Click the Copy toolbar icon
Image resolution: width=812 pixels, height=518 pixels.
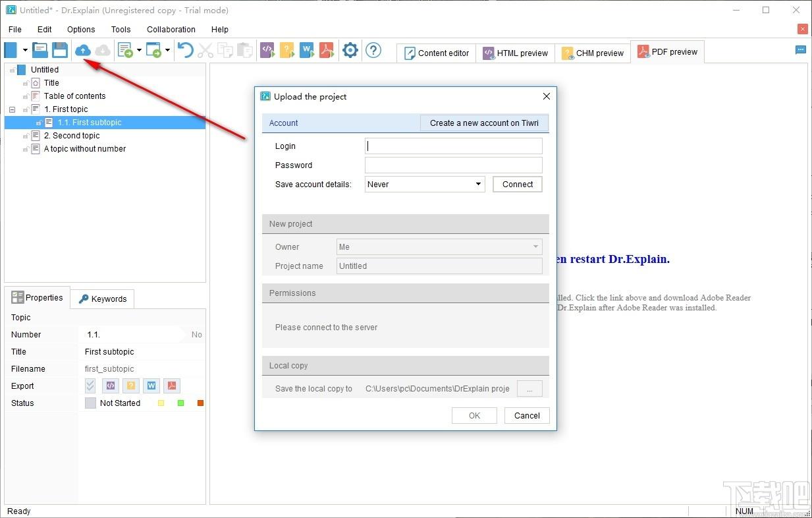coord(225,50)
